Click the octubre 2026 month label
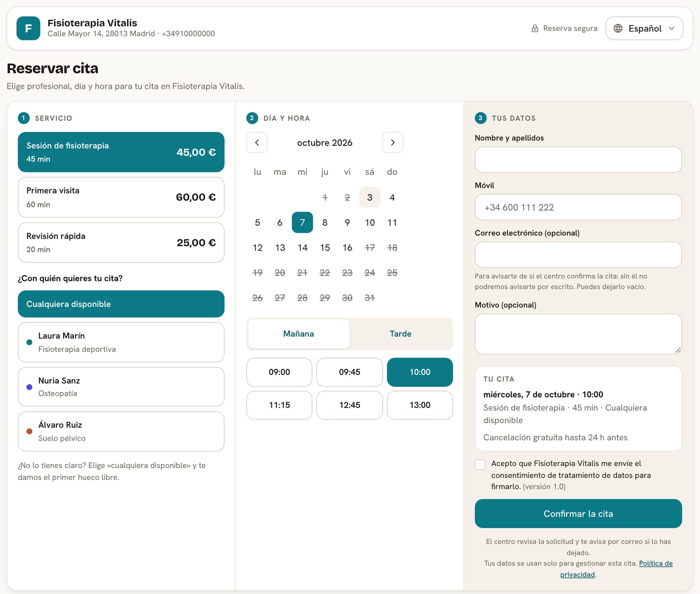Viewport: 700px width, 594px height. 325,143
